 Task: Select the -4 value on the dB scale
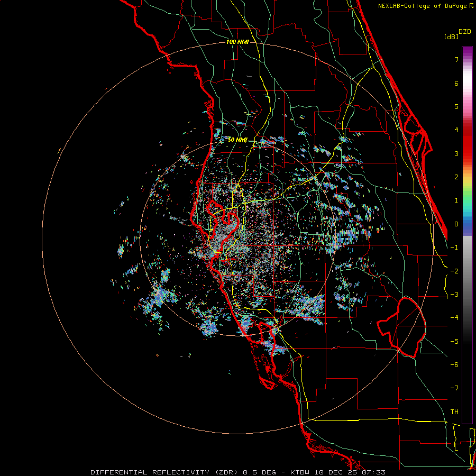coord(454,318)
